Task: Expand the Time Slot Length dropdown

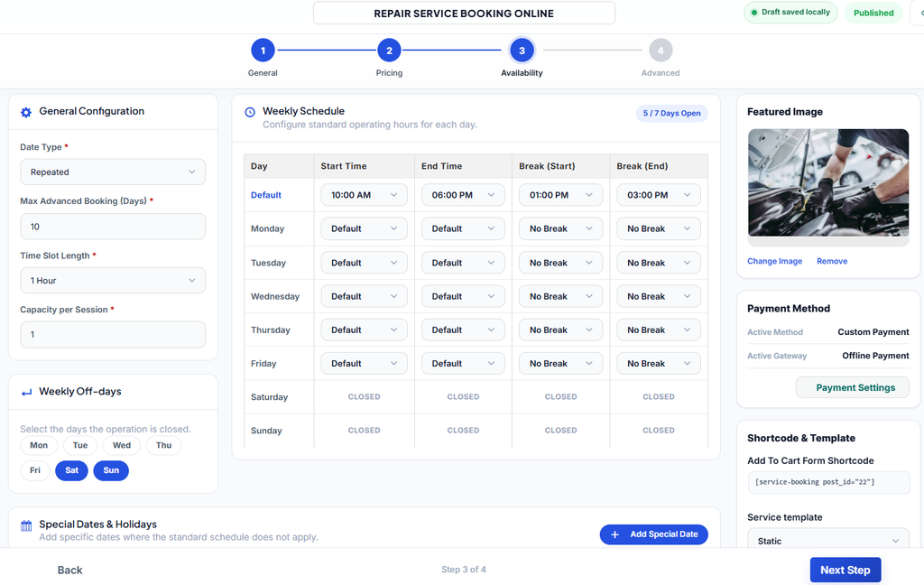Action: 113,281
